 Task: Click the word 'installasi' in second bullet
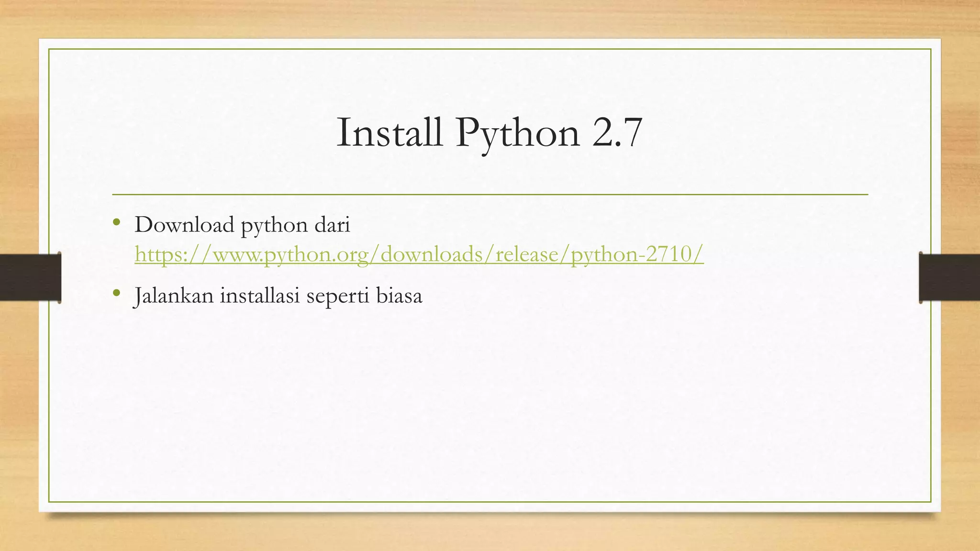click(260, 296)
